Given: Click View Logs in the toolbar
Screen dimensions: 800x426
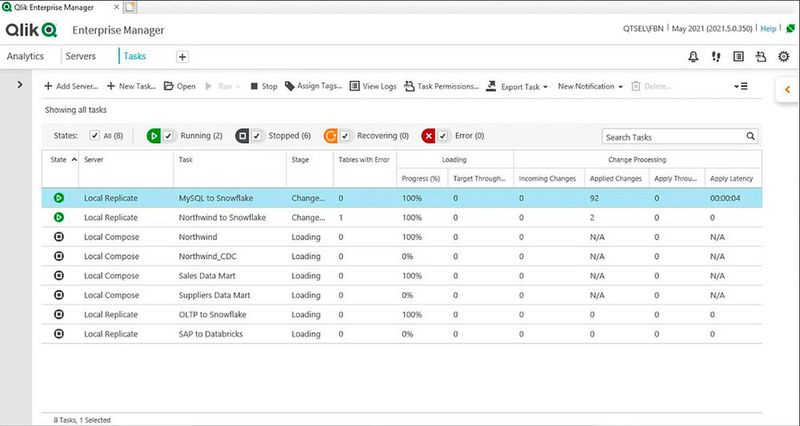Looking at the screenshot, I should click(x=373, y=86).
